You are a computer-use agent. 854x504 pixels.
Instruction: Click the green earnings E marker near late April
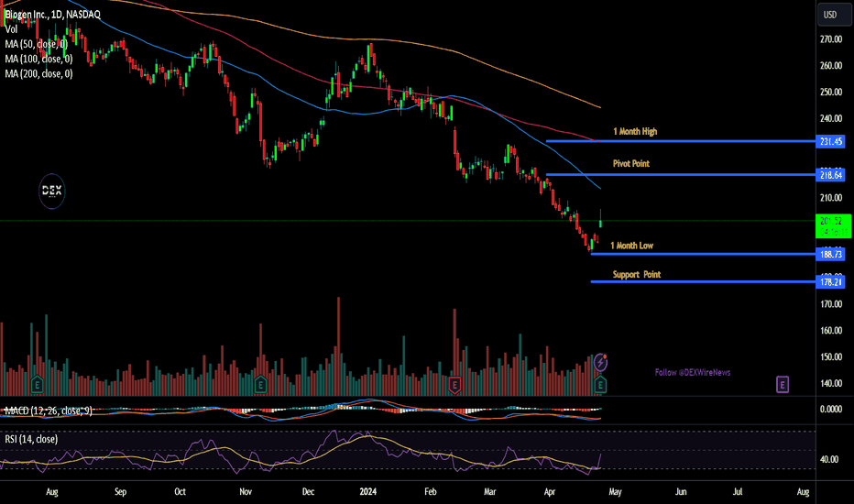click(x=600, y=385)
